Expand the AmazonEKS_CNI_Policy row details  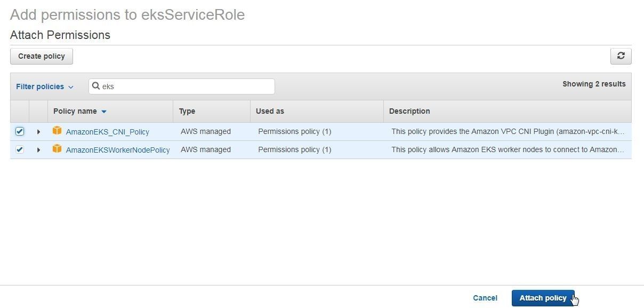[38, 132]
